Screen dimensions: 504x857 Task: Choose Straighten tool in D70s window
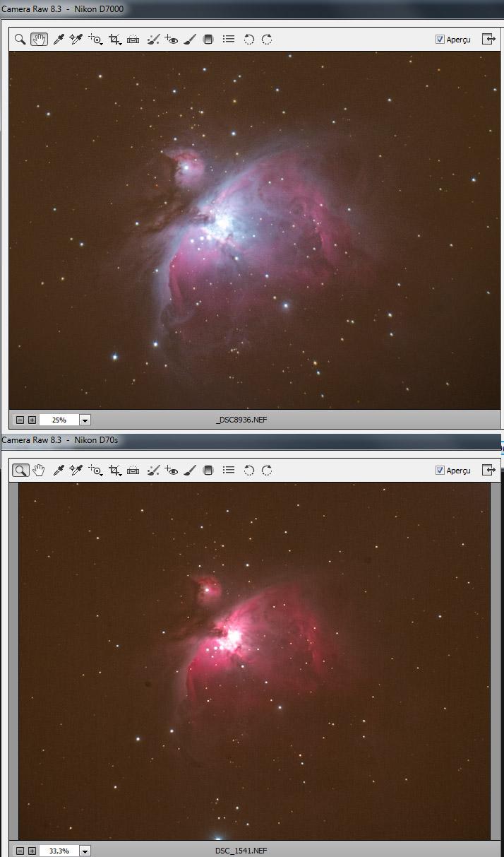[133, 470]
